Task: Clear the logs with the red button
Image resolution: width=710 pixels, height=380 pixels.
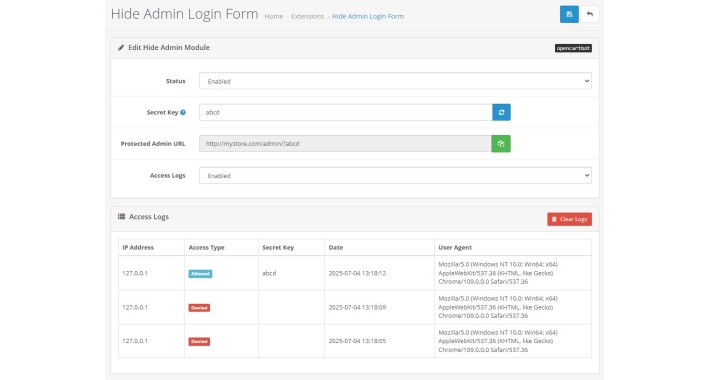Action: click(570, 219)
